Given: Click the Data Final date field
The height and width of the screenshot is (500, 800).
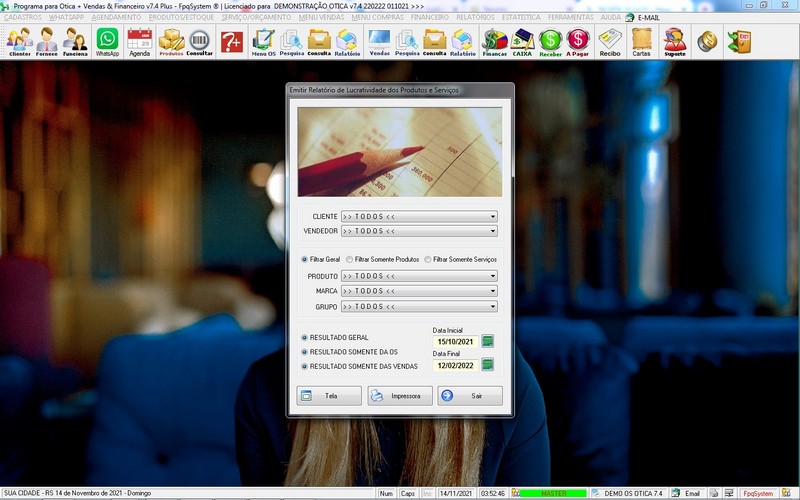Looking at the screenshot, I should click(455, 366).
